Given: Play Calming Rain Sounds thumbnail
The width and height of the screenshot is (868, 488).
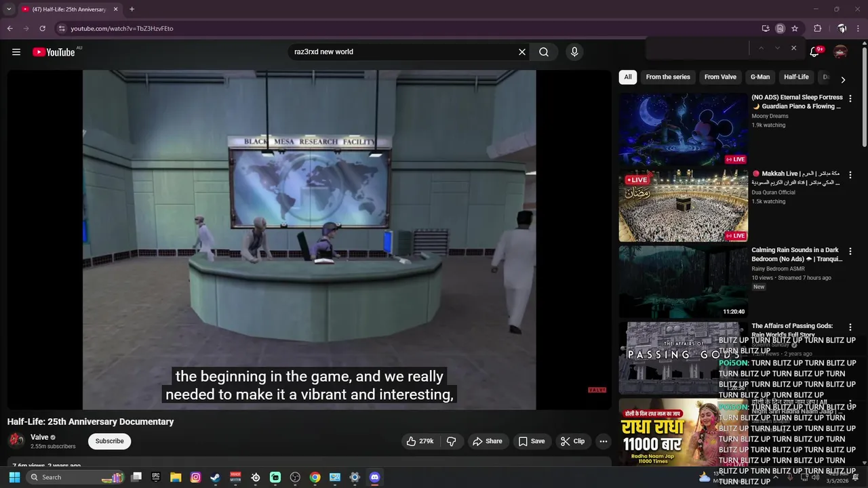Looking at the screenshot, I should click(683, 282).
